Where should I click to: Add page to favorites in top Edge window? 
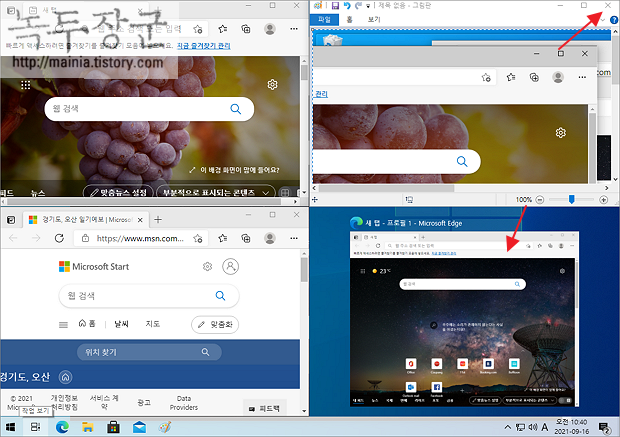click(x=198, y=29)
